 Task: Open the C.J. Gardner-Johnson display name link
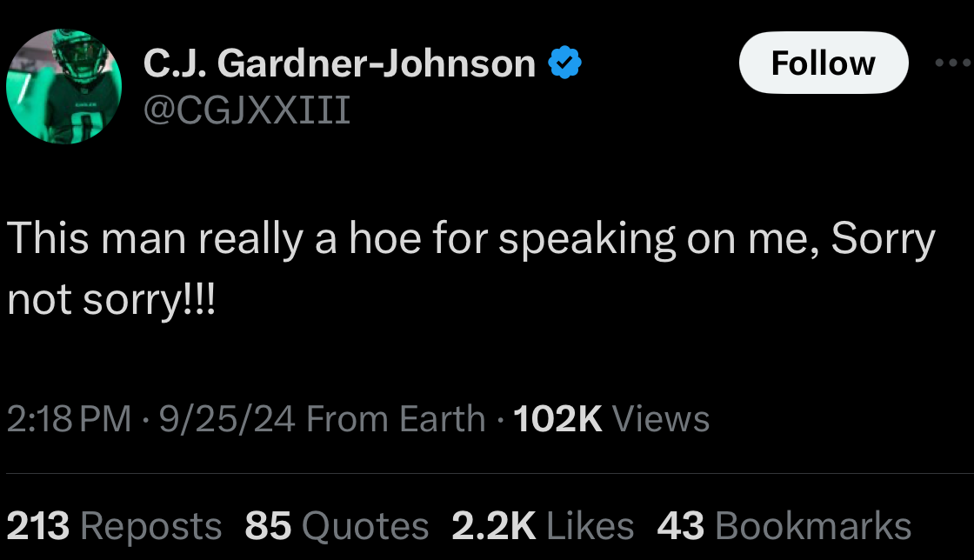pyautogui.click(x=339, y=63)
